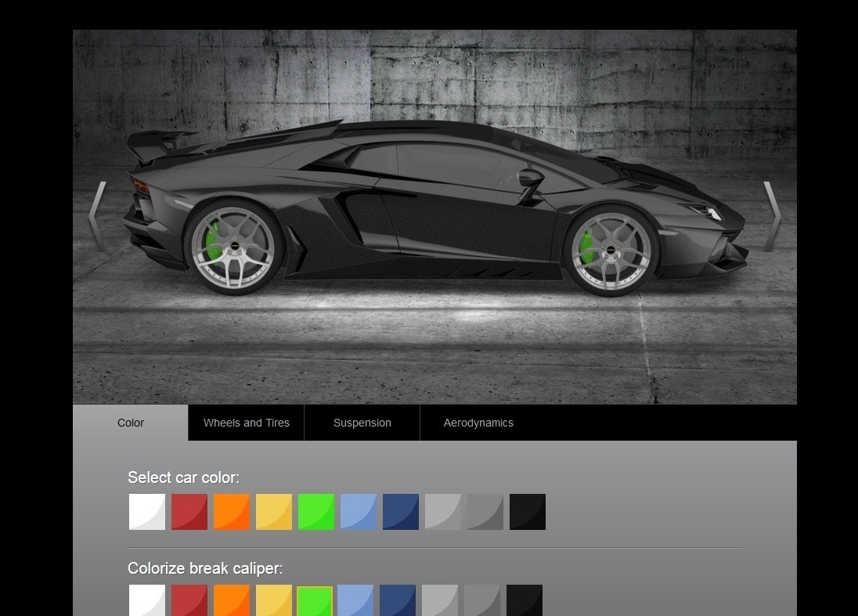Set car color to dark gray swatch
The image size is (858, 616).
(x=485, y=512)
